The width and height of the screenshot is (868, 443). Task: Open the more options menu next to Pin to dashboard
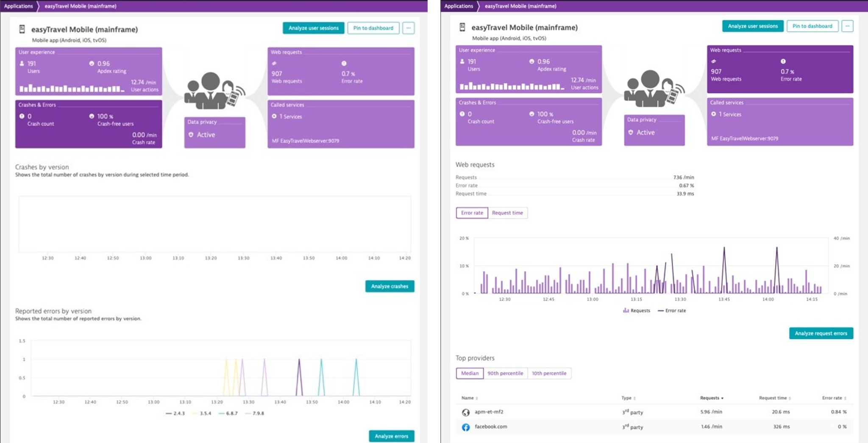point(408,28)
